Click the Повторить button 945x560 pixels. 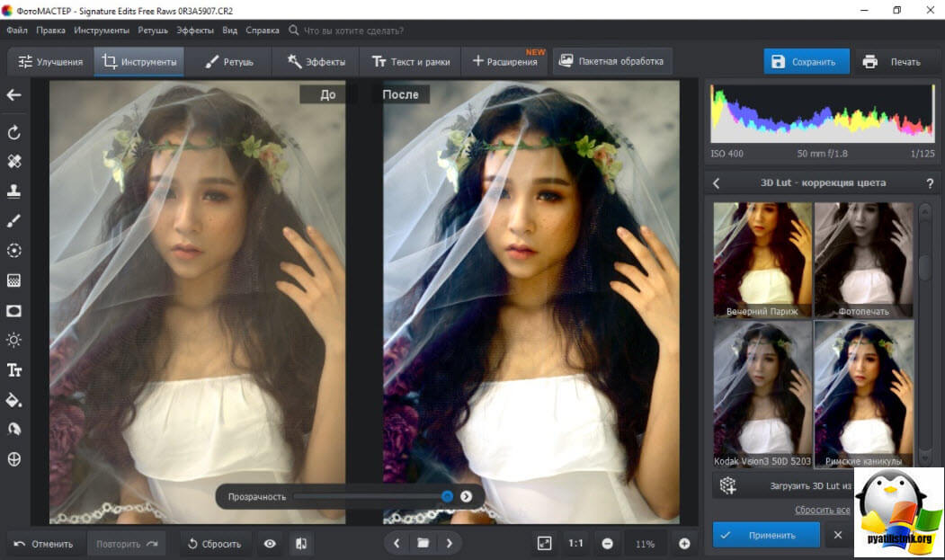128,544
